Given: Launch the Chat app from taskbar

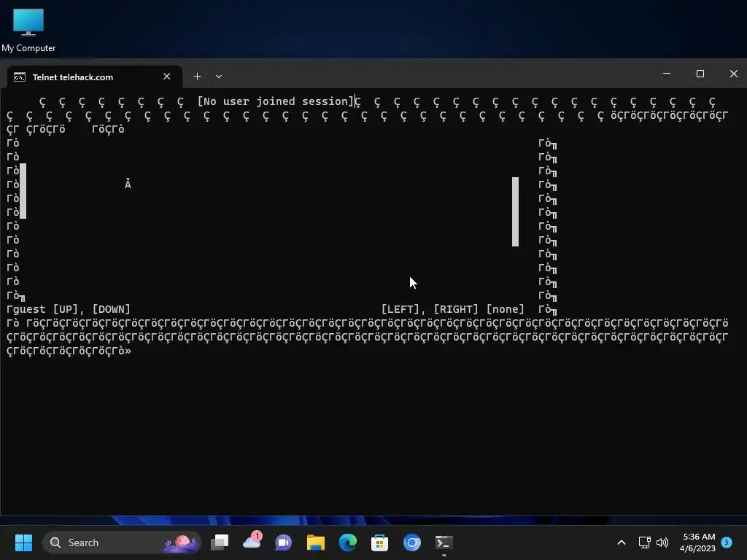Looking at the screenshot, I should [284, 542].
